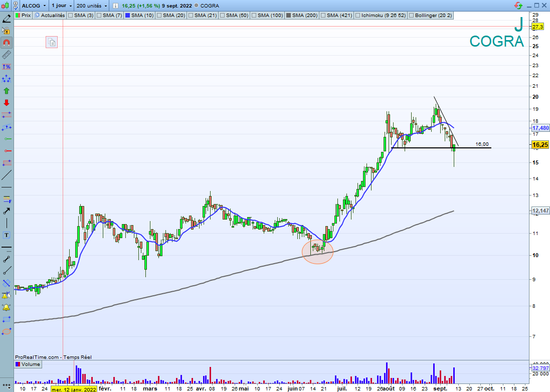The height and width of the screenshot is (392, 550).
Task: Open the Volume panel label
Action: tap(28, 364)
